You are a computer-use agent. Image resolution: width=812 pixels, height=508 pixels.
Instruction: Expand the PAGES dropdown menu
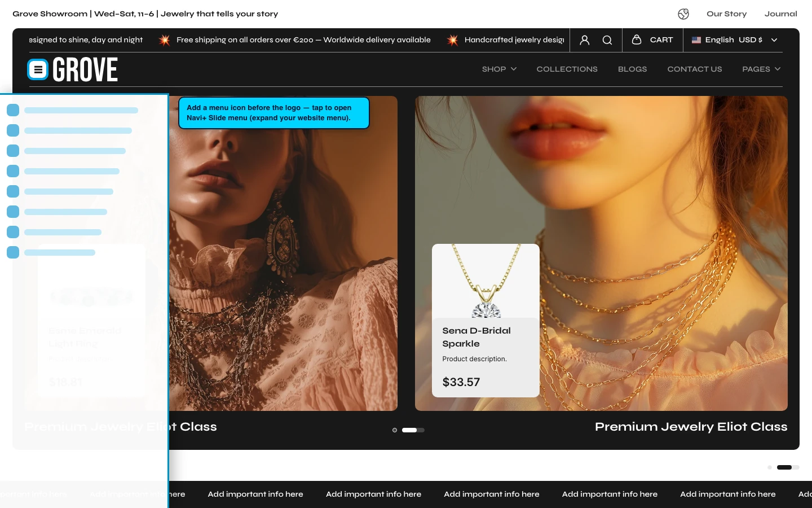[761, 69]
